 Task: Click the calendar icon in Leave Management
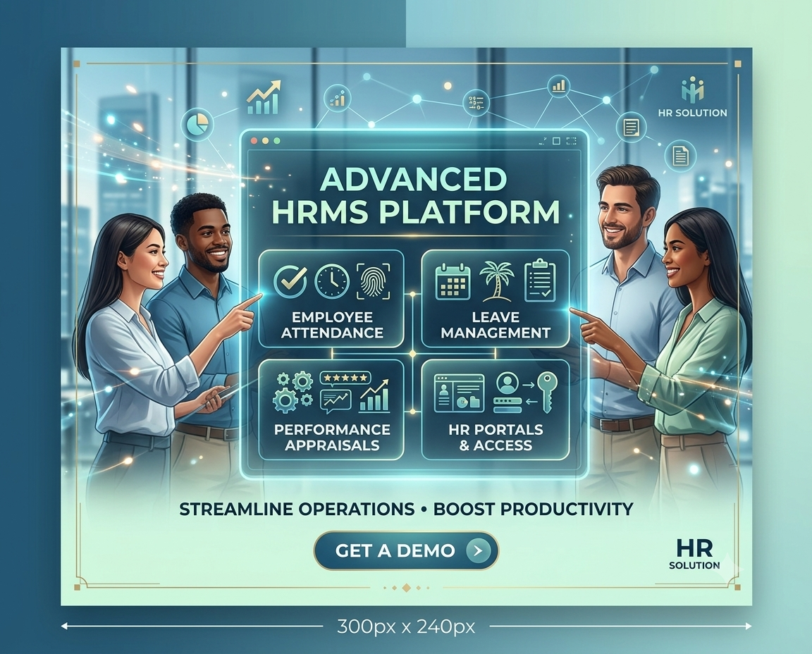[453, 281]
